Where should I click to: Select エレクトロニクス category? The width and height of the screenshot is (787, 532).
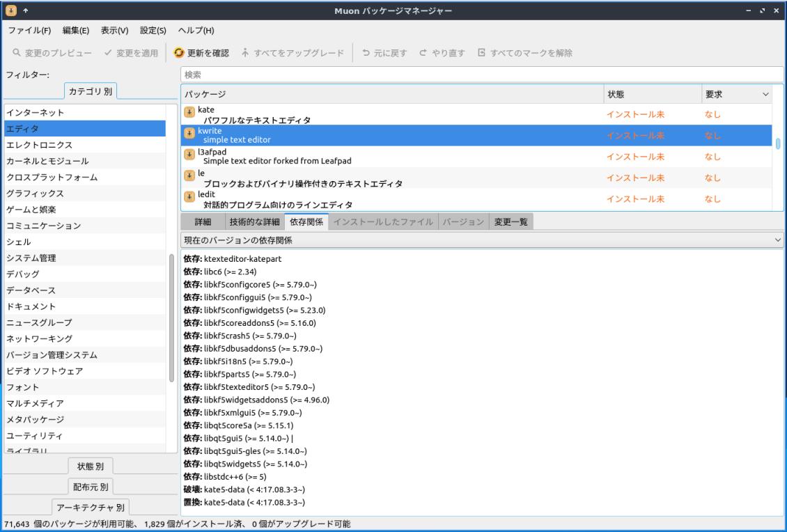point(85,145)
